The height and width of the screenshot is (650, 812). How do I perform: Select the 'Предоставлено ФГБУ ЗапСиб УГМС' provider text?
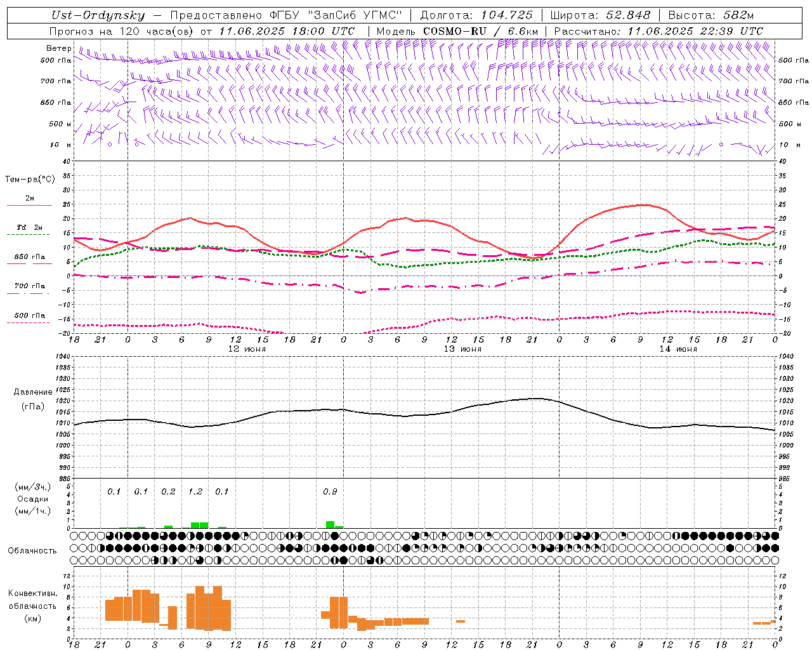coord(287,16)
